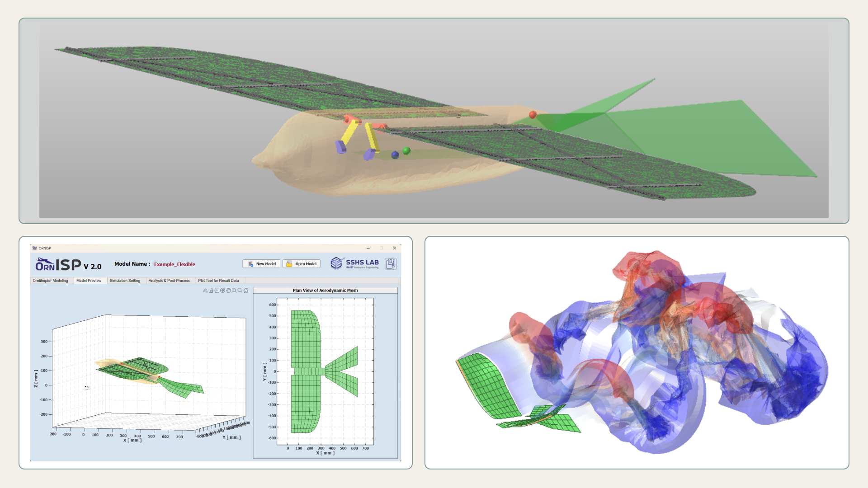The height and width of the screenshot is (488, 868).
Task: Click the Plan View of Aerodynamic Mesh title
Action: click(325, 291)
